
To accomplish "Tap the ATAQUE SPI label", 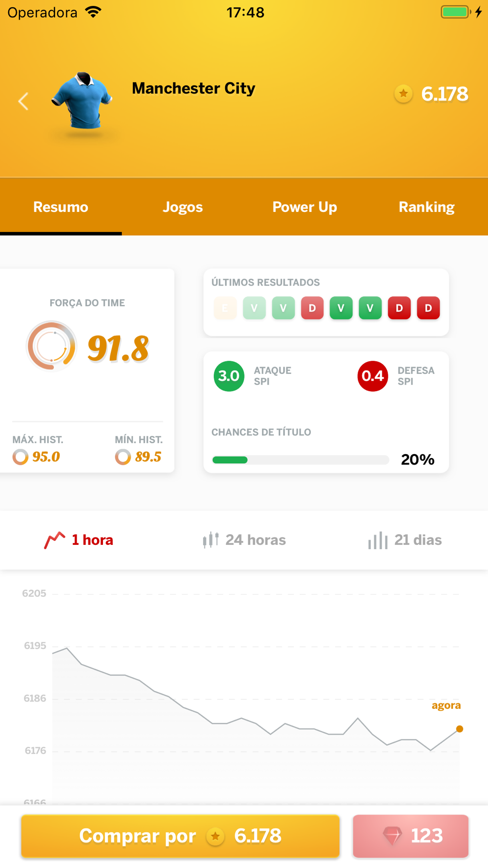I will pyautogui.click(x=272, y=376).
